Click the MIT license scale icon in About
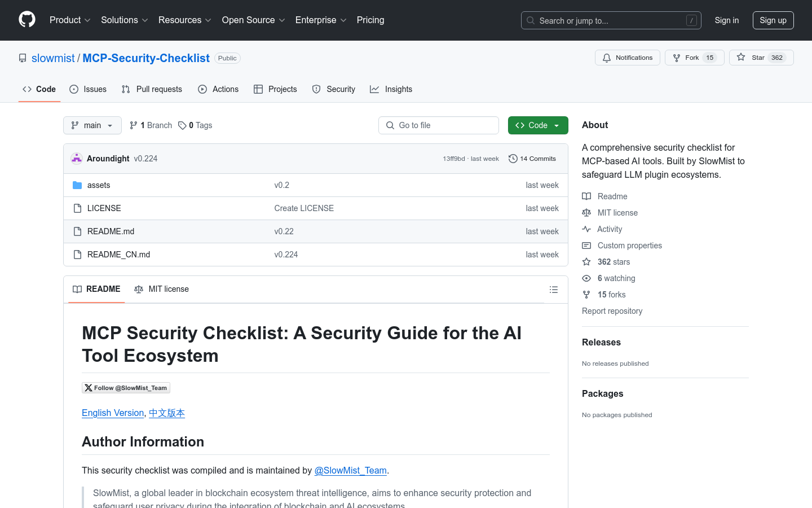The height and width of the screenshot is (508, 812). [586, 213]
